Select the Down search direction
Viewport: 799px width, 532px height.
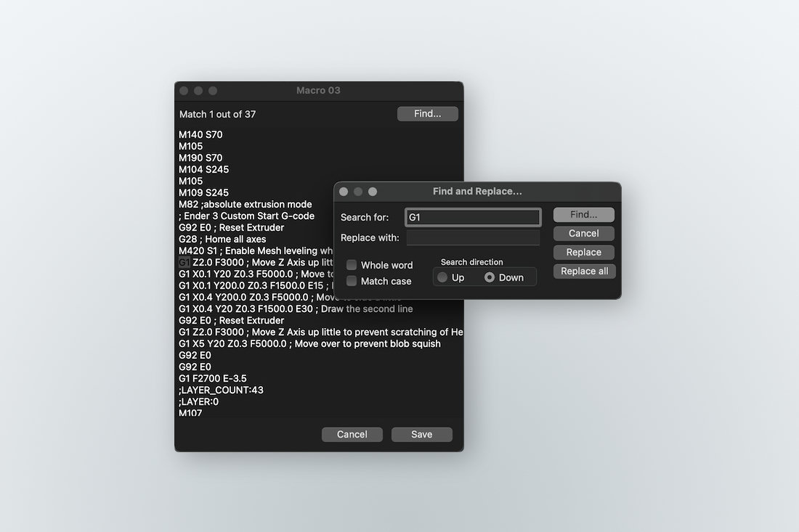click(x=489, y=277)
